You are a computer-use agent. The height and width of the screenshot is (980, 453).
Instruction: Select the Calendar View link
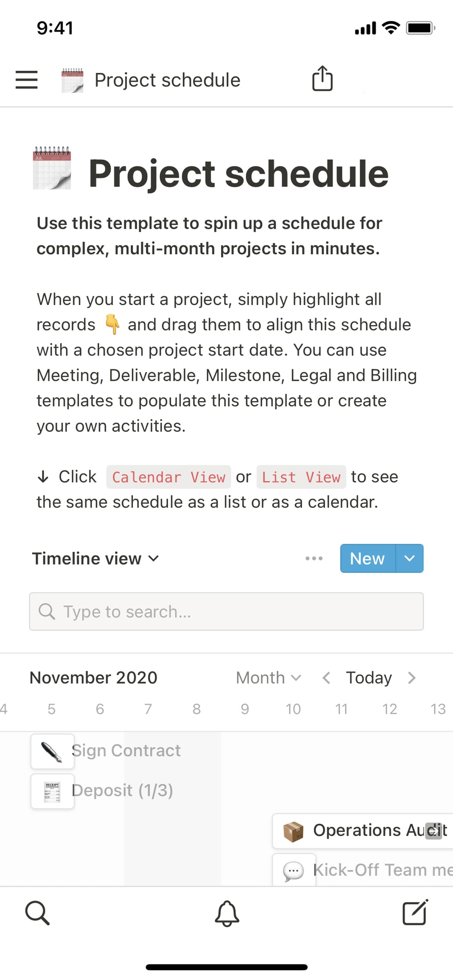pyautogui.click(x=168, y=477)
